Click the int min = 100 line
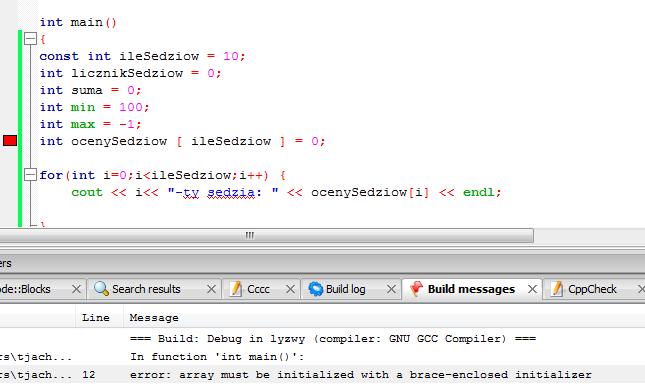Screen dimensions: 645x388 click(x=94, y=107)
